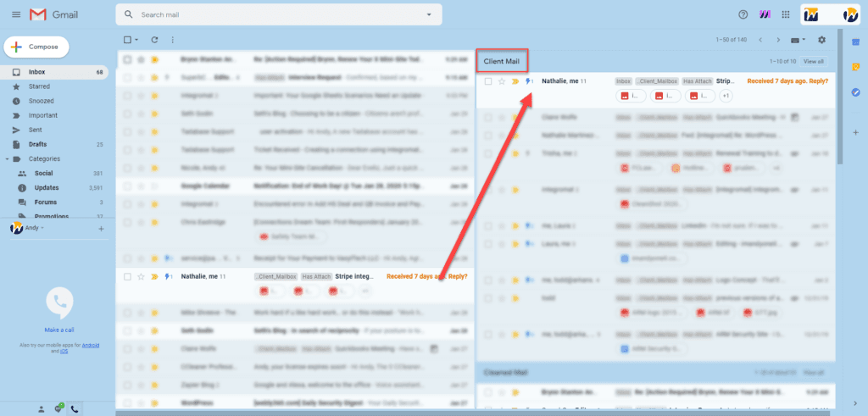868x416 pixels.
Task: Click View all in Client Mail section
Action: click(813, 62)
